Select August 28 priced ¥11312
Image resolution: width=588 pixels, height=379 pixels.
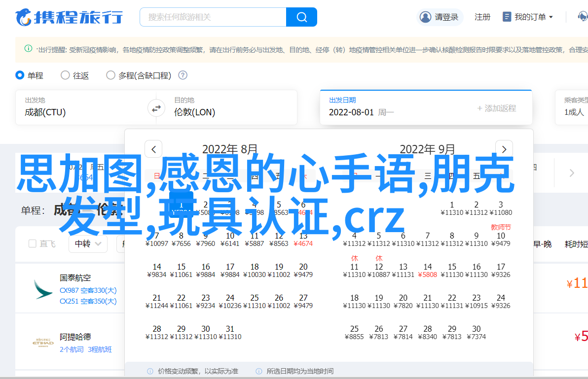pos(157,333)
